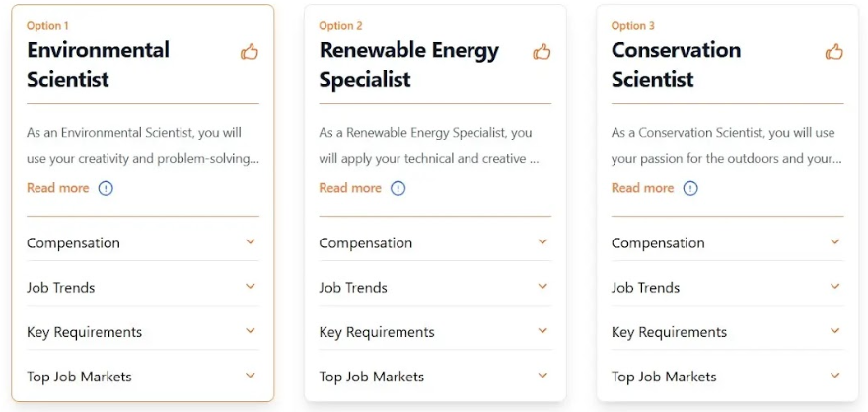This screenshot has height=412, width=868.
Task: Read more about Conservation Scientist
Action: click(642, 188)
